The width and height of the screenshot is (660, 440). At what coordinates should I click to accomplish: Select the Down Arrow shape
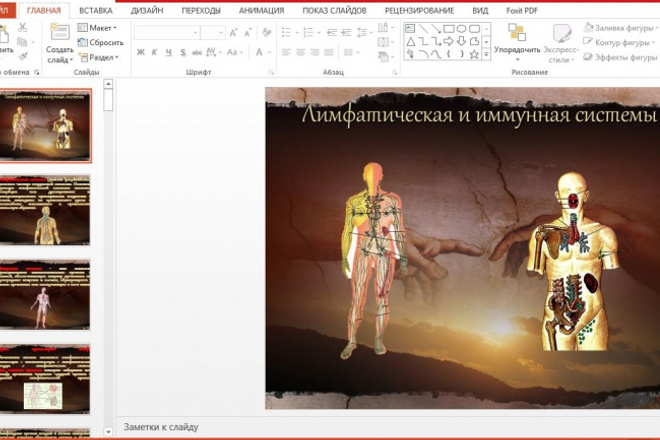(461, 41)
